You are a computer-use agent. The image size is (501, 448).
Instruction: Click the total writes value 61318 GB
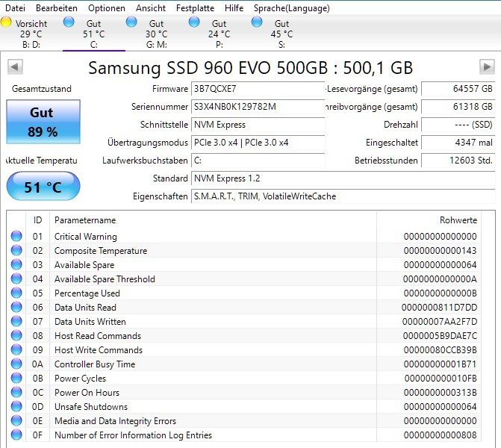(458, 107)
